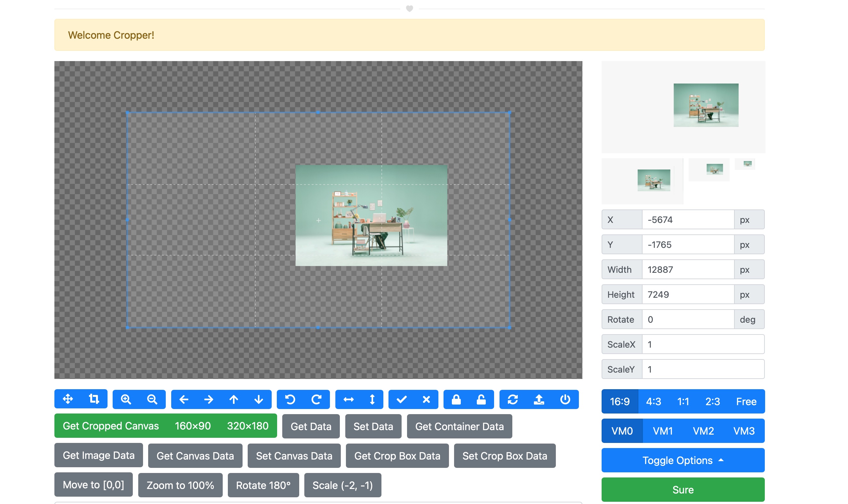Switch to the VM1 view mode
Image resolution: width=848 pixels, height=504 pixels.
pos(662,431)
